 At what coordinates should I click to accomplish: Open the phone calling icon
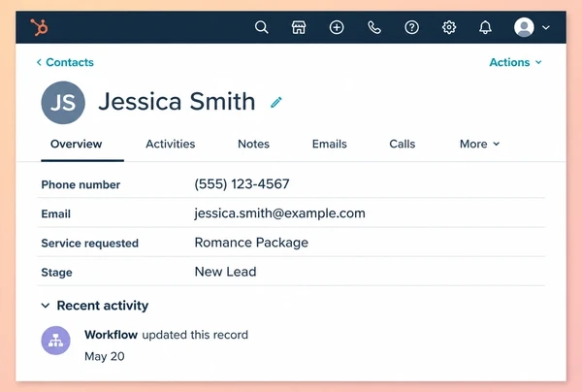[374, 27]
